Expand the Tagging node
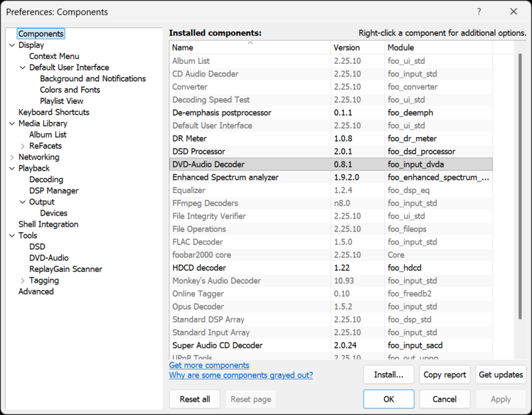 point(23,280)
